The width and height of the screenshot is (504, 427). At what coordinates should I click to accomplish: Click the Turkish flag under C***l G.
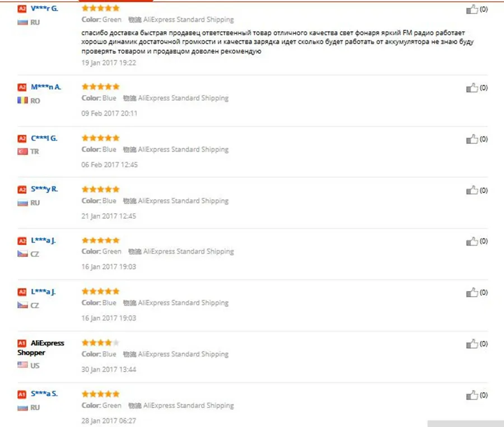tap(22, 151)
